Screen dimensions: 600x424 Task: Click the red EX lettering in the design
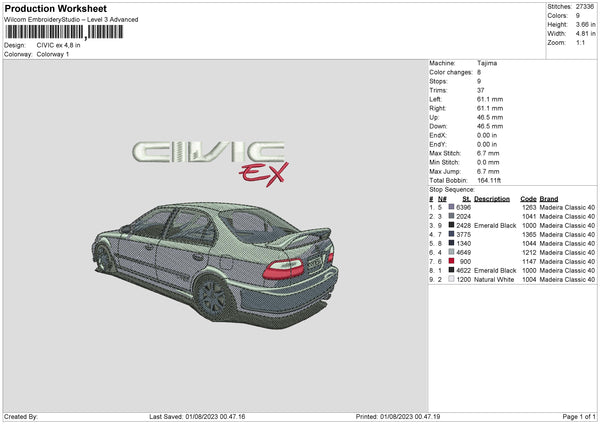coord(263,174)
